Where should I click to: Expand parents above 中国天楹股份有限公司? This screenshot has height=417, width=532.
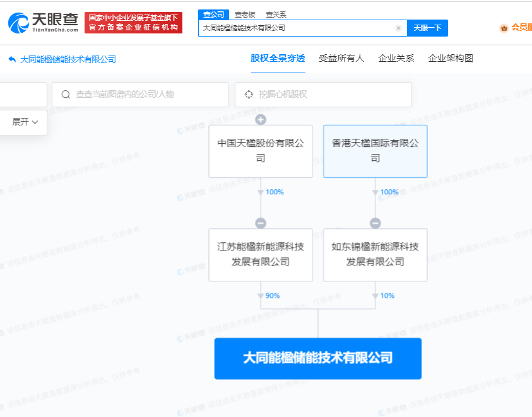[261, 120]
